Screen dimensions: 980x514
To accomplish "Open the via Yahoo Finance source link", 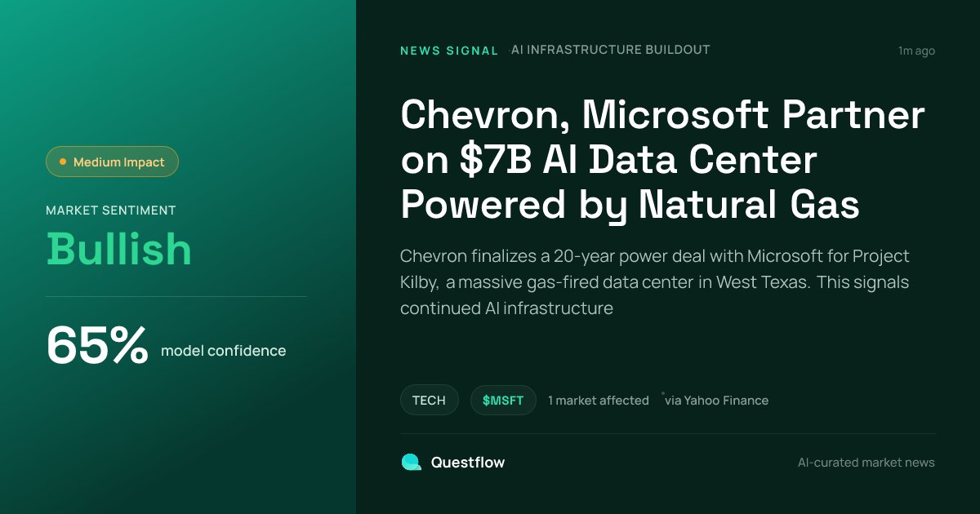I will pyautogui.click(x=716, y=401).
